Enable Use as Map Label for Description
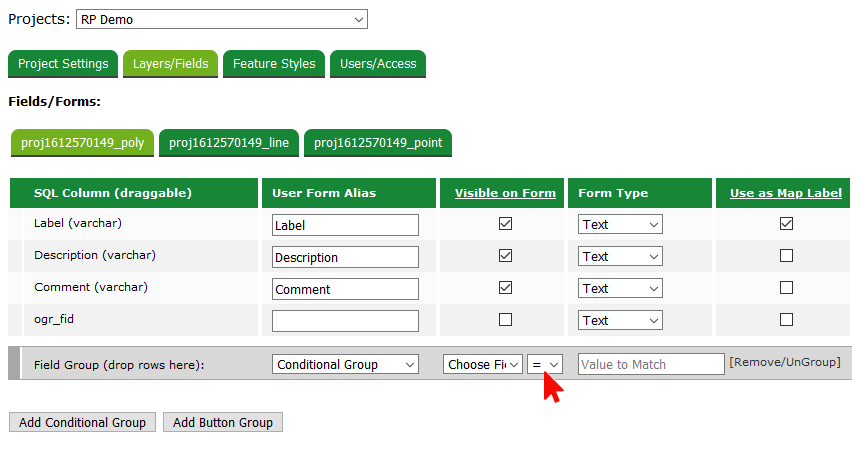 786,256
